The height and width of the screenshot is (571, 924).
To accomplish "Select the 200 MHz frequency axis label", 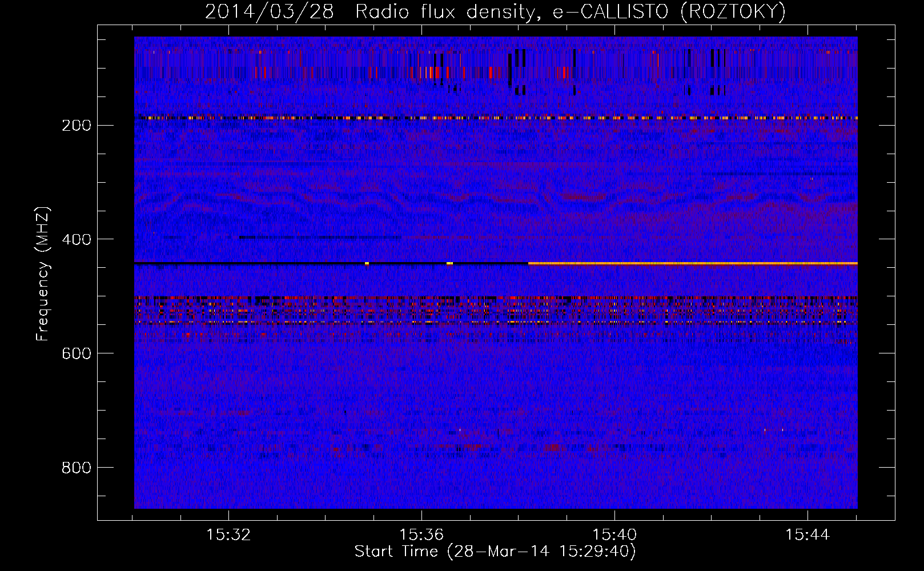I will pos(76,125).
